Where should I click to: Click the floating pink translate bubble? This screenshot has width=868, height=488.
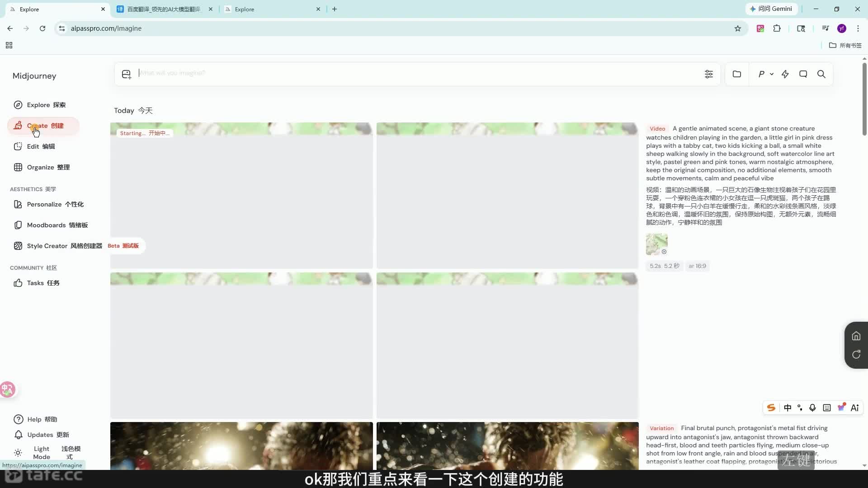coord(8,389)
